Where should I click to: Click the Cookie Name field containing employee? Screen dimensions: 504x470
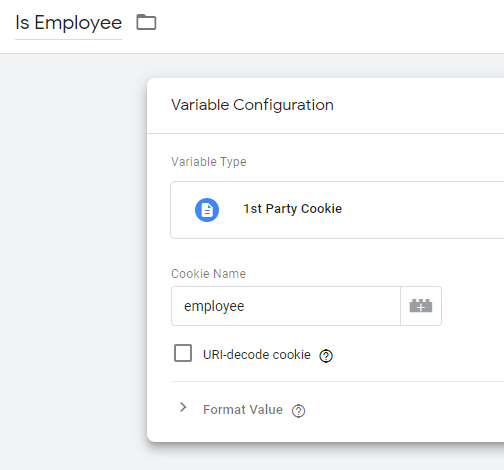pos(286,306)
